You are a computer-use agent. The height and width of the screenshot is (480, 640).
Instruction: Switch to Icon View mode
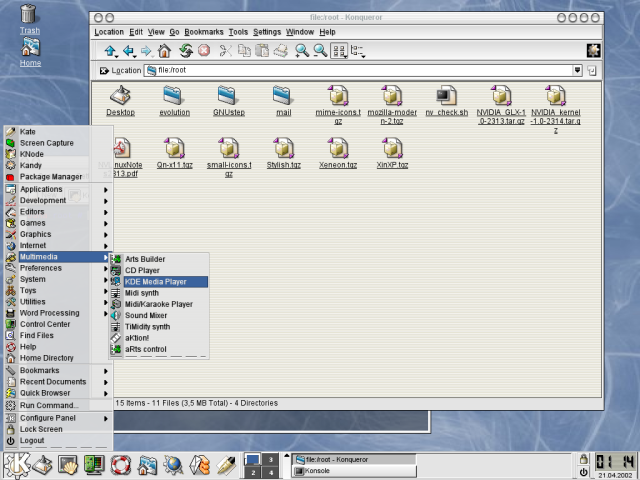(339, 51)
